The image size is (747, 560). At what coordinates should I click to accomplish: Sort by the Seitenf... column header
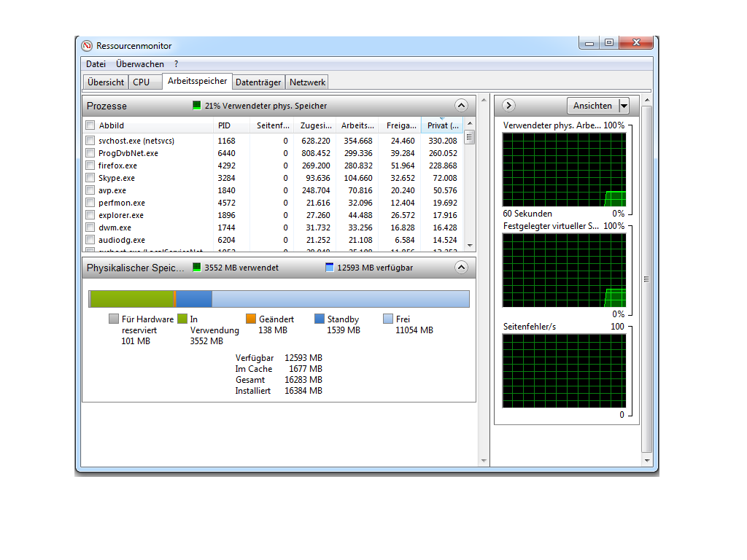click(x=271, y=125)
